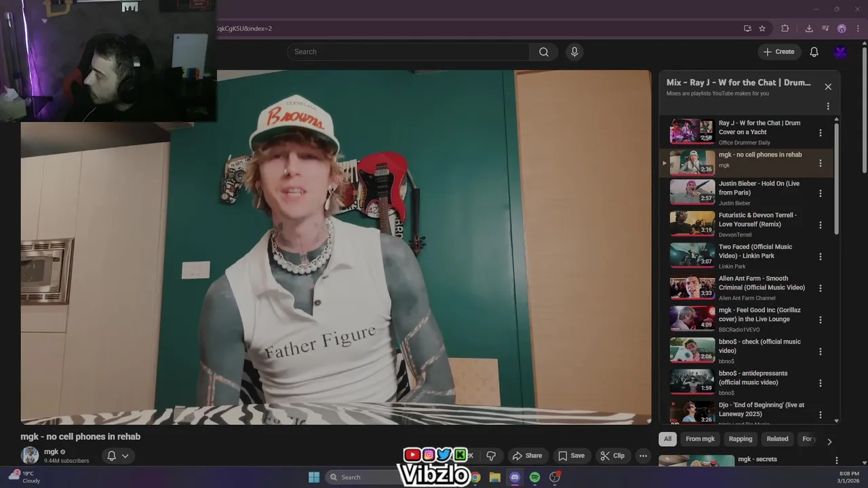Focus the YouTube search field
Image resolution: width=868 pixels, height=488 pixels.
pyautogui.click(x=409, y=52)
